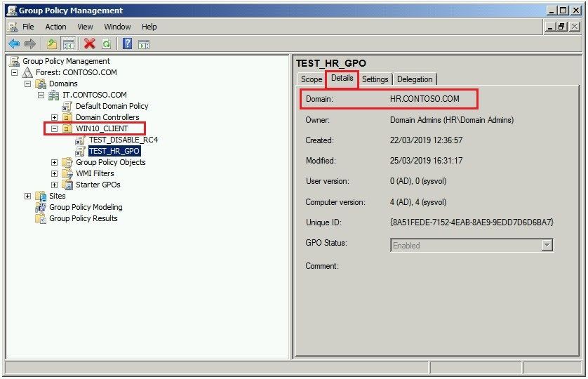Screen dimensions: 588x379
Task: Open the Action menu
Action: pyautogui.click(x=55, y=27)
